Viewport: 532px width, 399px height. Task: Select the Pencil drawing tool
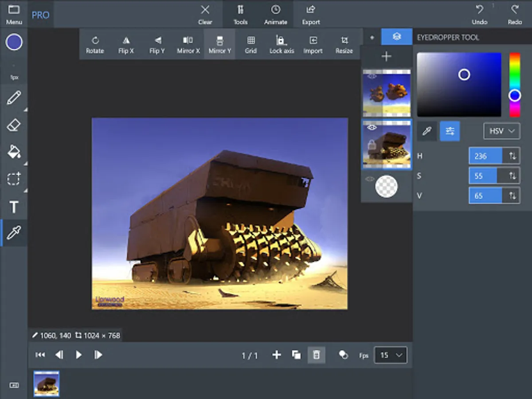14,98
